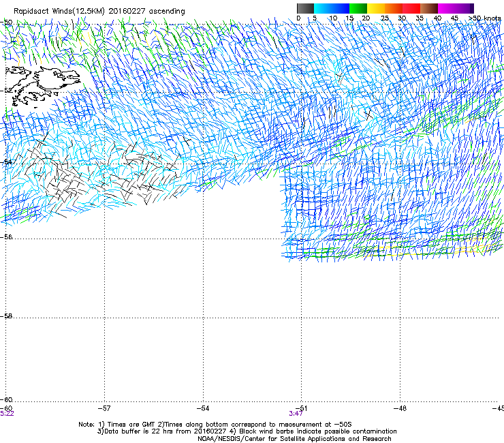Viewport: 504px width, 443px height.
Task: Click the legend tick label 10
Action: pos(333,18)
